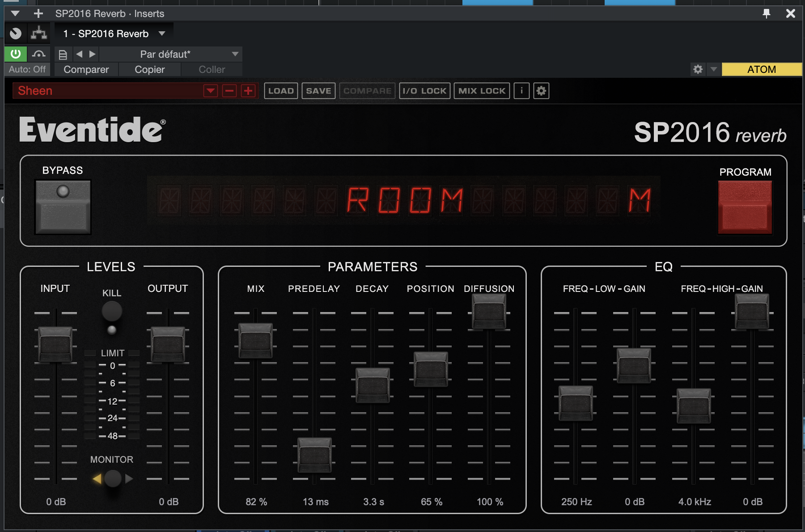Toggle the MIX LOCK button
Image resolution: width=805 pixels, height=532 pixels.
(x=482, y=91)
